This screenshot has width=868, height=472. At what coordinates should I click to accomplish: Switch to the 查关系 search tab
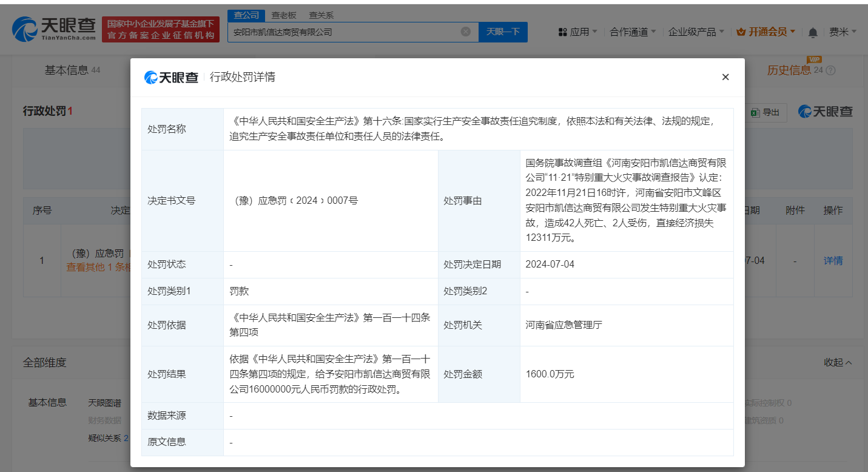click(321, 15)
